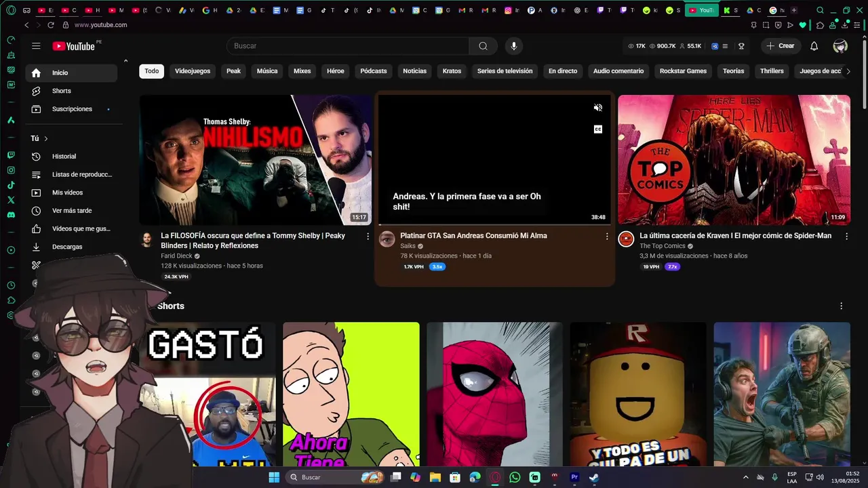Viewport: 868px width, 488px height.
Task: Click the preview video progress bar
Action: (493, 224)
